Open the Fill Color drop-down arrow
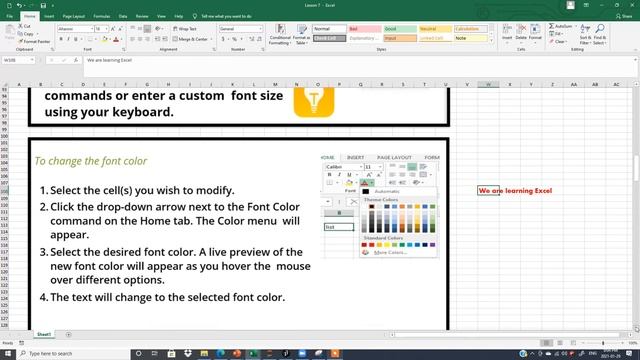This screenshot has height=360, width=640. click(110, 39)
